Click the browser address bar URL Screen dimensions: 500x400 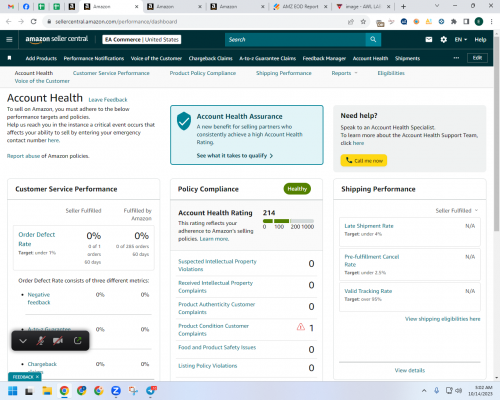[116, 22]
